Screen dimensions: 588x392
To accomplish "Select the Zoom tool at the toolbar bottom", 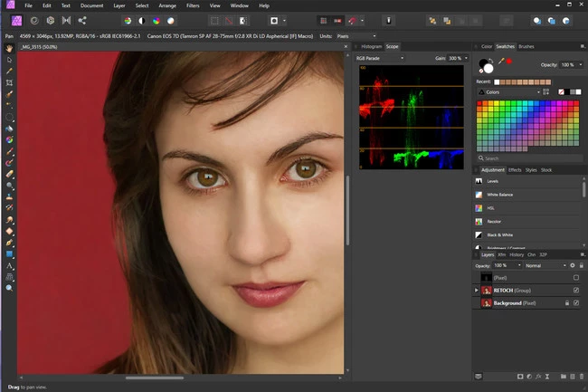I will click(x=9, y=288).
